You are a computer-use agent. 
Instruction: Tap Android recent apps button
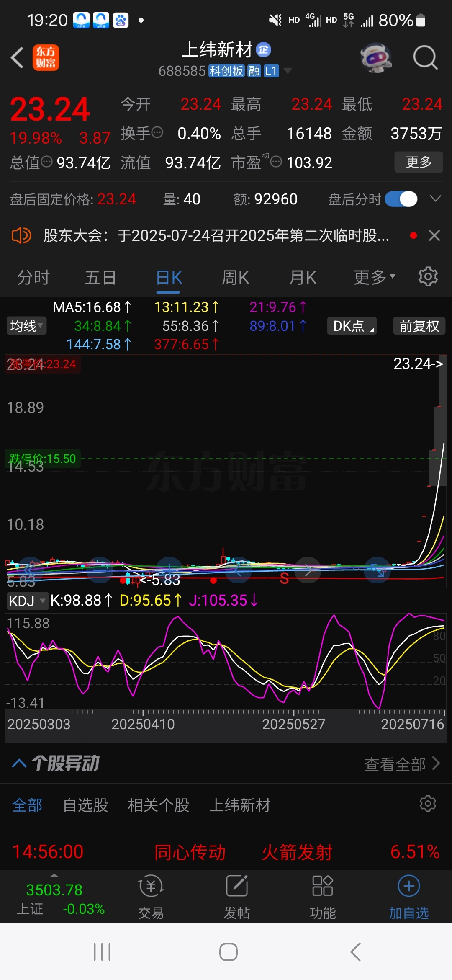tap(102, 952)
